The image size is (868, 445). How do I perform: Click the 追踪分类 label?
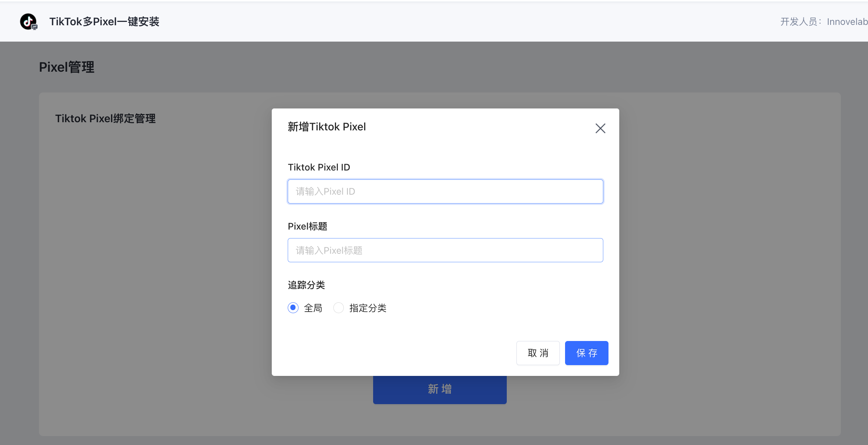click(x=306, y=285)
